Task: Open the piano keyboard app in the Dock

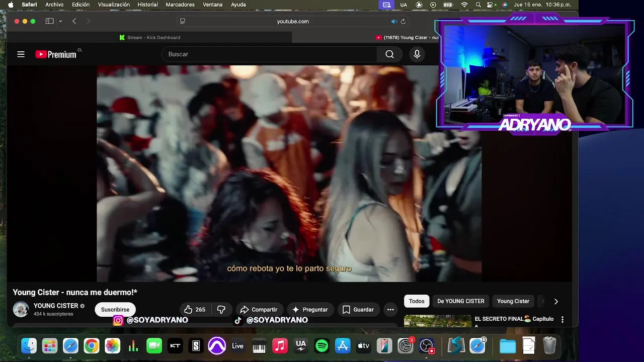Action: (x=259, y=346)
